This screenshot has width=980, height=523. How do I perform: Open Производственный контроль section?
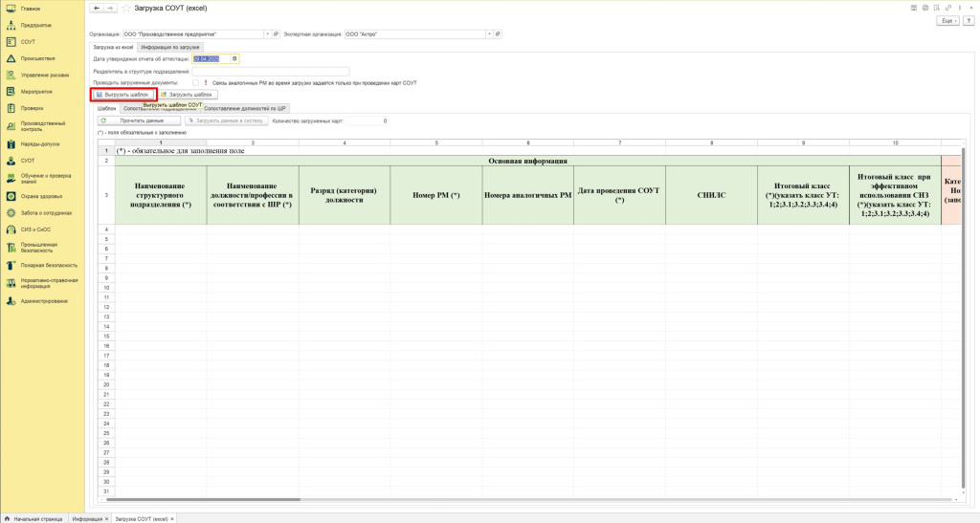pos(42,126)
